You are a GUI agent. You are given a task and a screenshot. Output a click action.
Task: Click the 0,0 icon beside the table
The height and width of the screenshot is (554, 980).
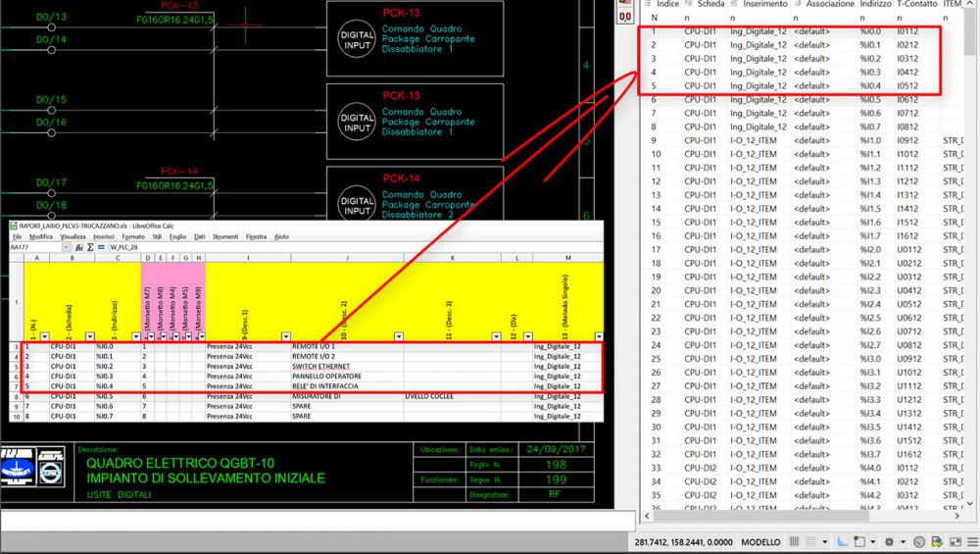pyautogui.click(x=625, y=18)
